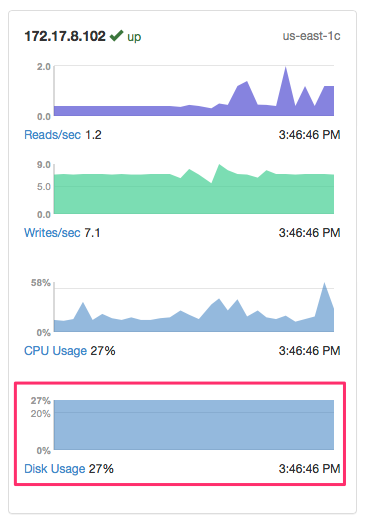
Task: Click the Disk Usage timestamp 3:46:46 PM
Action: [309, 469]
